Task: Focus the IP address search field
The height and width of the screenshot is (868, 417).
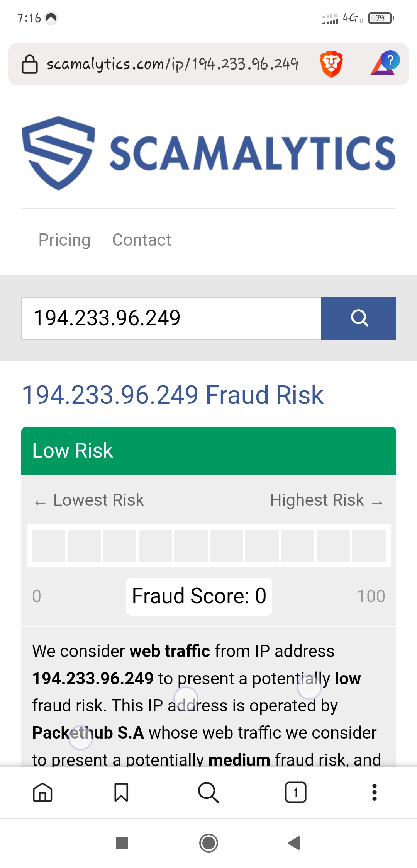Action: click(171, 318)
